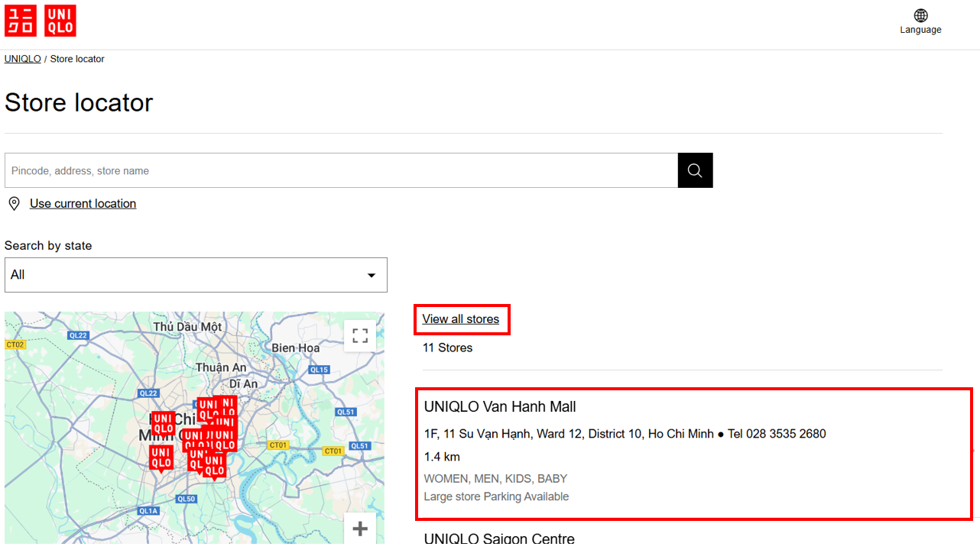Go to UNIQLO breadcrumb link

click(23, 59)
